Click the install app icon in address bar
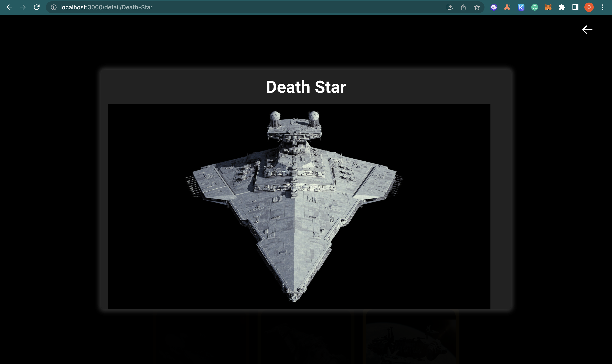Viewport: 612px width, 364px height. [449, 7]
